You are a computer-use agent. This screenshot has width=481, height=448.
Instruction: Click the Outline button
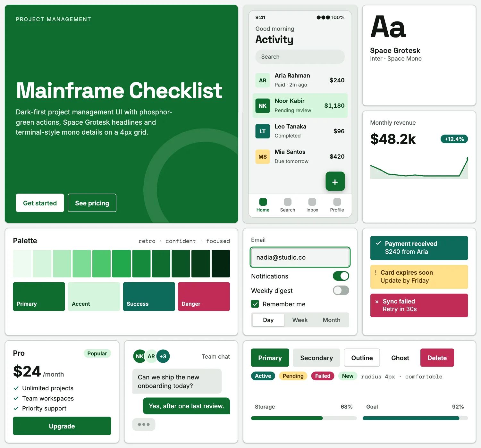point(362,358)
